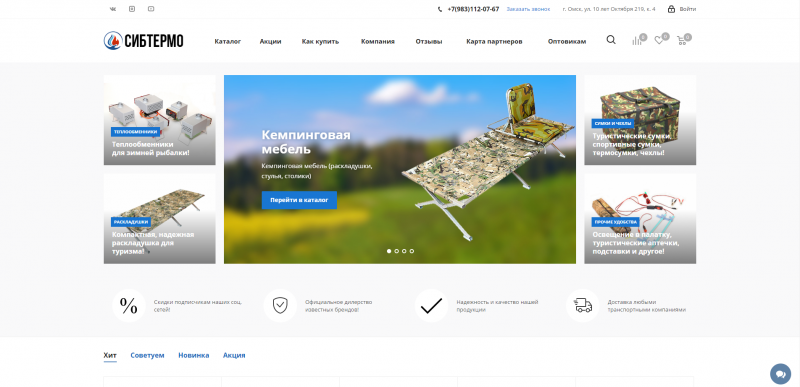The width and height of the screenshot is (800, 387).
Task: Open the product comparison chart icon
Action: pos(637,41)
